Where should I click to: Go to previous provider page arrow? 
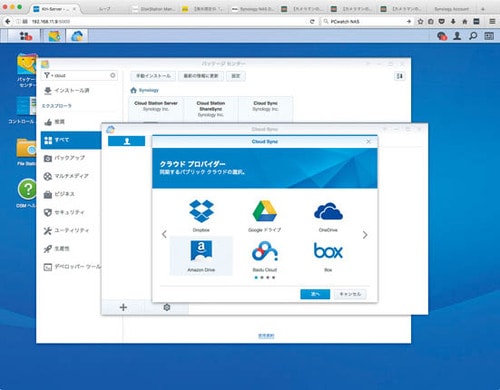[164, 234]
